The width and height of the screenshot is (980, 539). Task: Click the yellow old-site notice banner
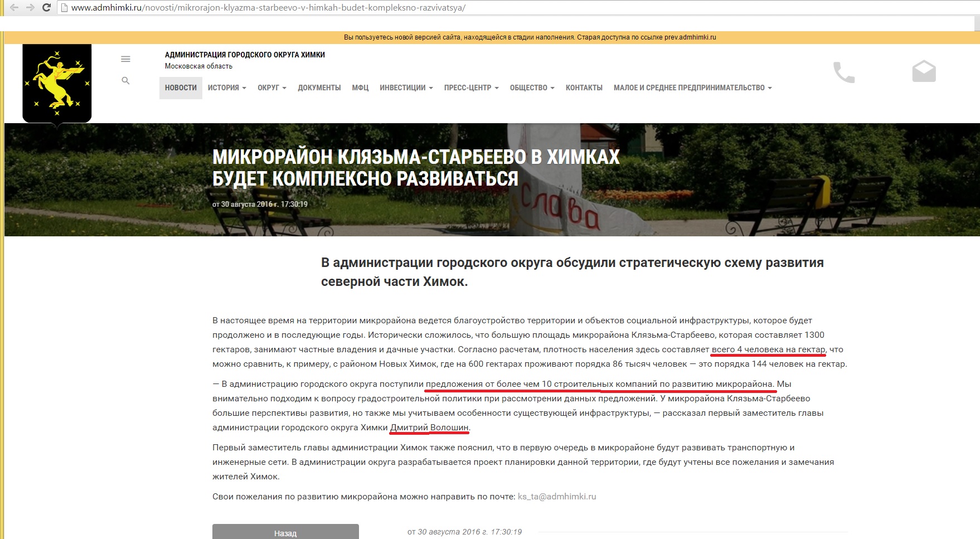tap(492, 37)
